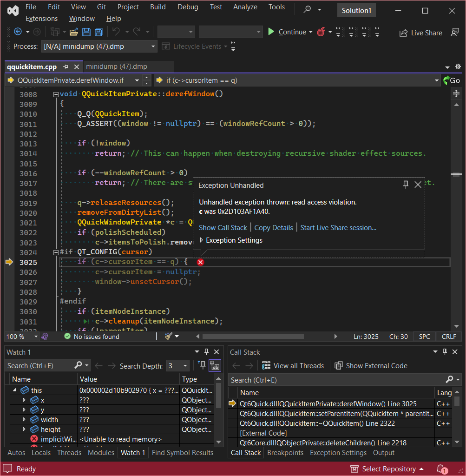This screenshot has width=466, height=476.
Task: Click the Watch 1 search magnifier icon
Action: pyautogui.click(x=78, y=365)
